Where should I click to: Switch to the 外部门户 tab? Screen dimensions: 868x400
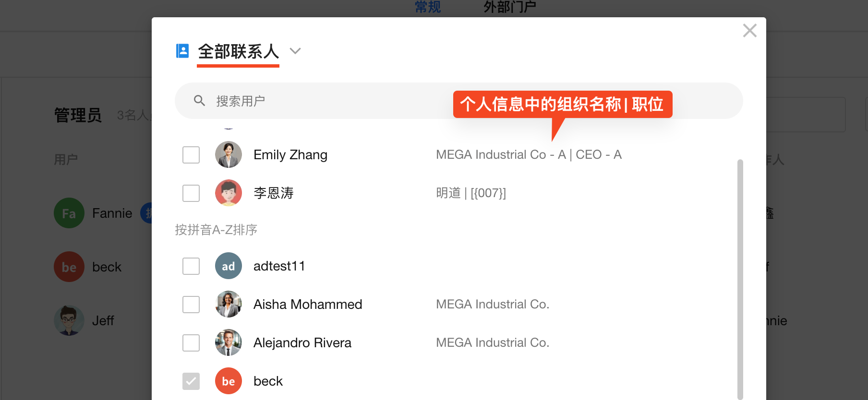[509, 7]
